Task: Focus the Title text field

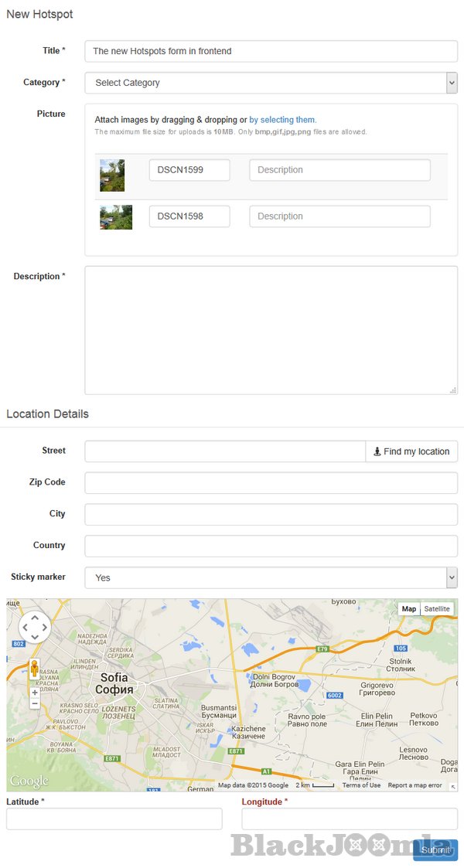Action: coord(271,51)
